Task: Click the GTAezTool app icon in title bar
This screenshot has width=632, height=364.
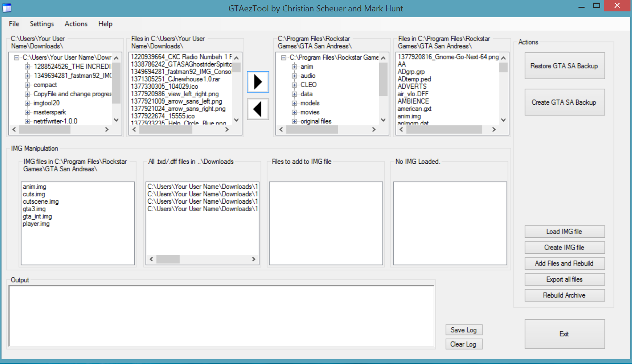Action: tap(7, 8)
